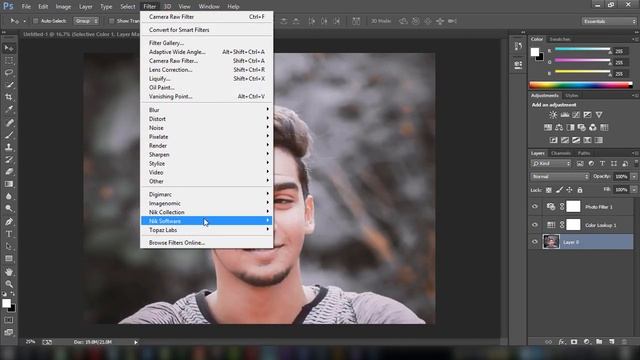Lock all layer attributes icon
The image size is (640, 360).
(x=580, y=190)
